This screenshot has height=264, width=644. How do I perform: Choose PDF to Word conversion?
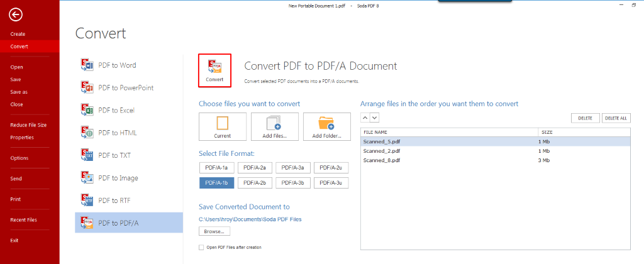click(x=129, y=65)
